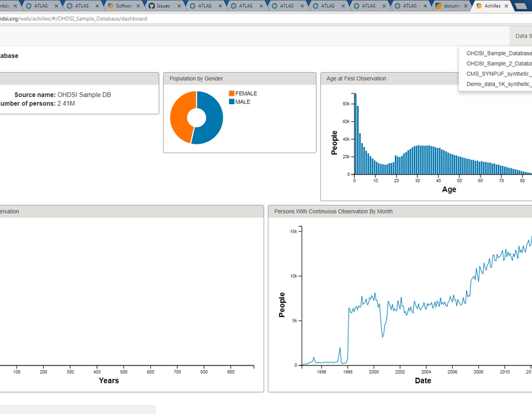The width and height of the screenshot is (532, 414).
Task: Choose CMS_SYNPUF_synthetic data source
Action: point(499,74)
